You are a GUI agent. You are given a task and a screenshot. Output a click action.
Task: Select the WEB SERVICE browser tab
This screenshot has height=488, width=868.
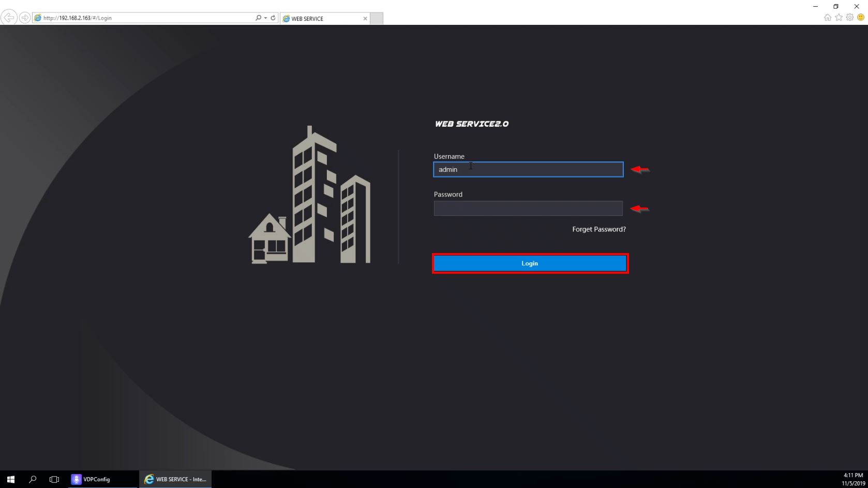[x=324, y=18]
